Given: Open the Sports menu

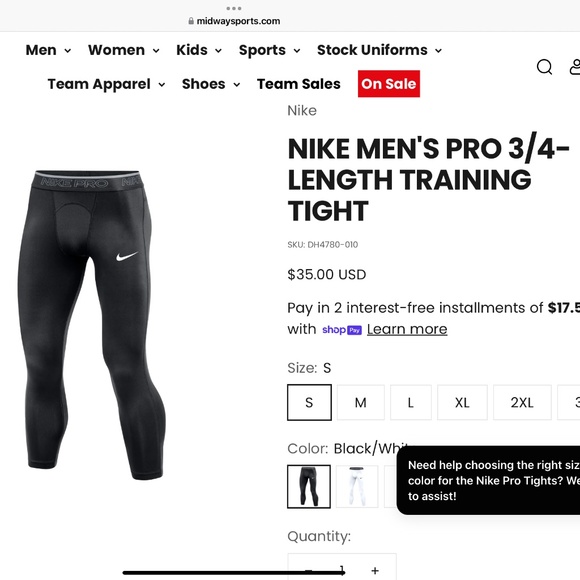Looking at the screenshot, I should click(x=269, y=50).
